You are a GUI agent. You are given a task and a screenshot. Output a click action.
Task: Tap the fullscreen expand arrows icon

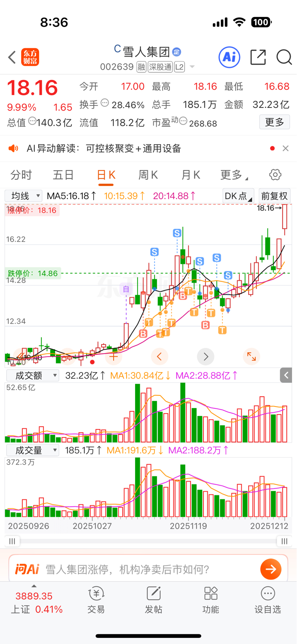click(251, 357)
